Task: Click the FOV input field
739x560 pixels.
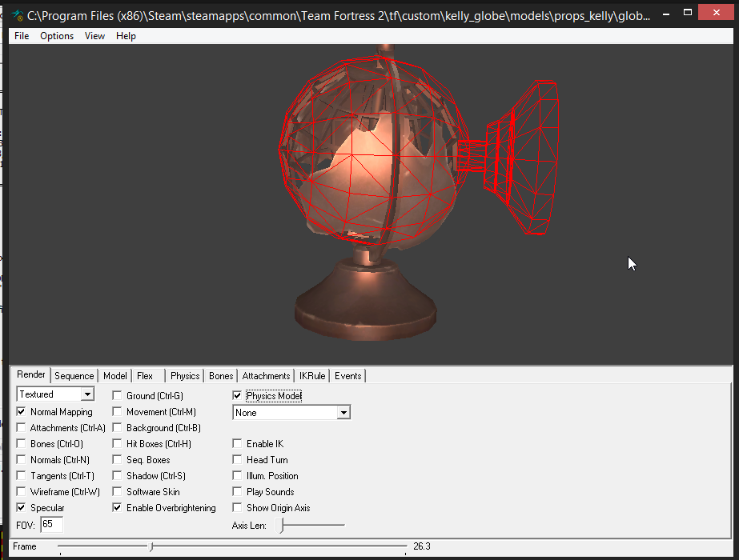Action: pyautogui.click(x=51, y=525)
